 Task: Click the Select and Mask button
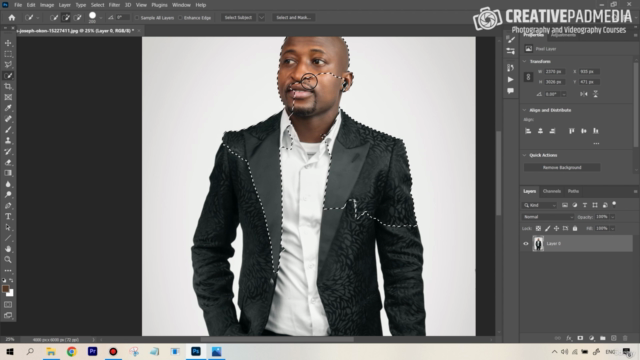(x=293, y=18)
